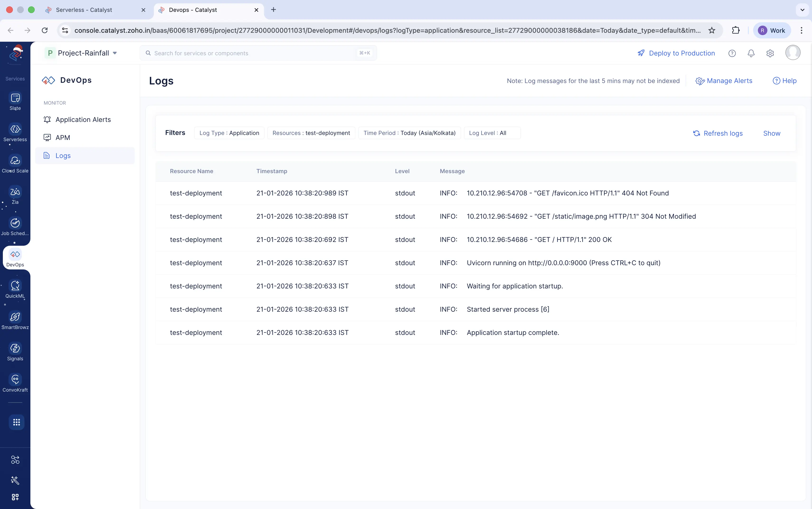
Task: Open the Time Period filter dropdown
Action: [x=409, y=133]
